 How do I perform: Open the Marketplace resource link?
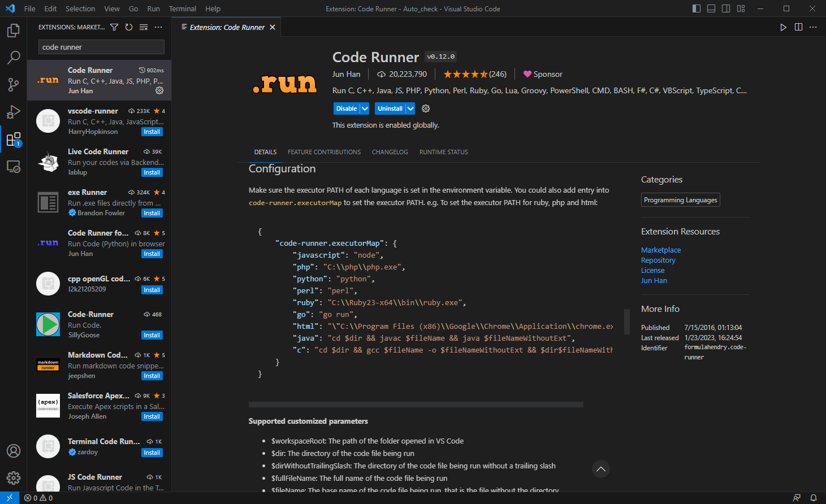[x=661, y=250]
